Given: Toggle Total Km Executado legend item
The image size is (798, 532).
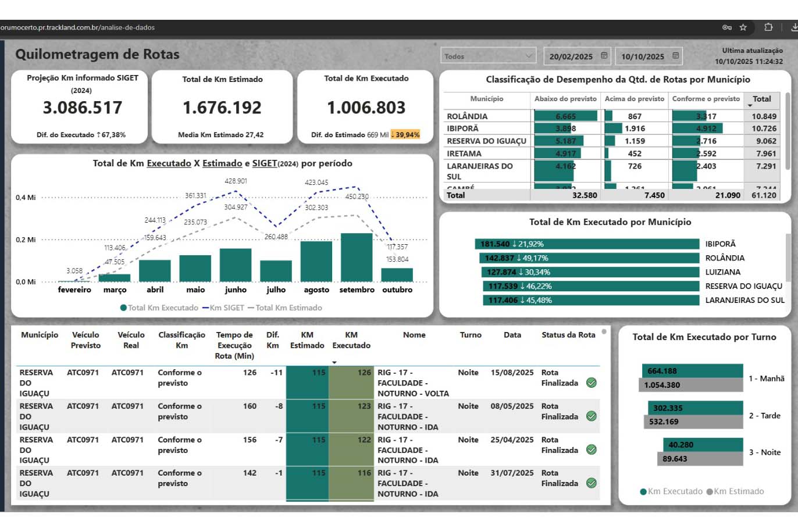Looking at the screenshot, I should pyautogui.click(x=159, y=308).
